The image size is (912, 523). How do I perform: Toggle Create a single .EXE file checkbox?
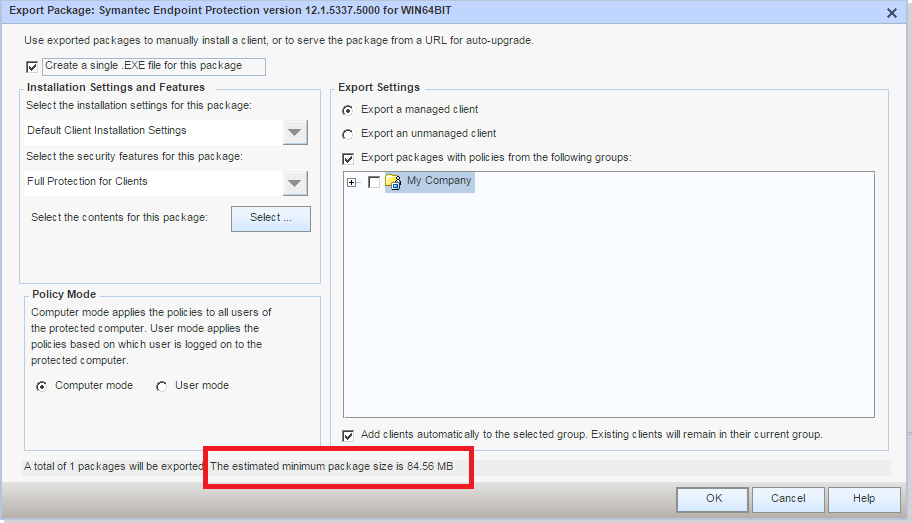click(32, 67)
